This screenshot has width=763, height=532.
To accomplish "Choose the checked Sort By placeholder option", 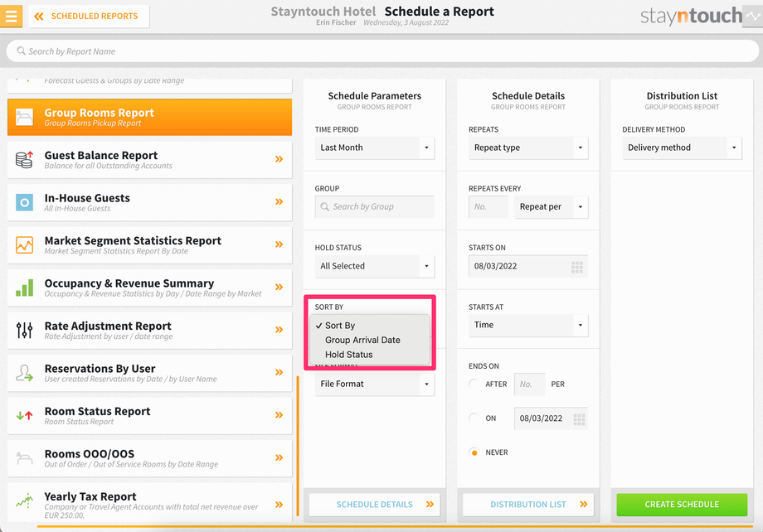I will click(x=340, y=326).
